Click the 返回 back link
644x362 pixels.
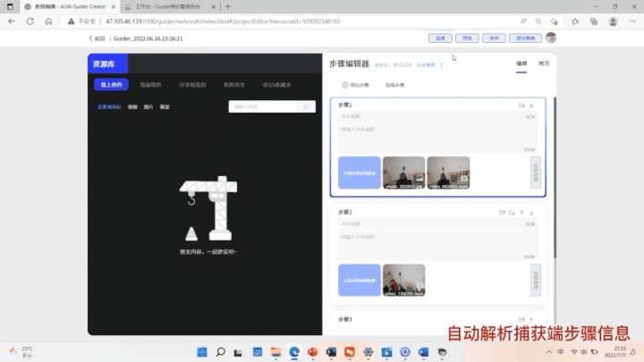(97, 38)
